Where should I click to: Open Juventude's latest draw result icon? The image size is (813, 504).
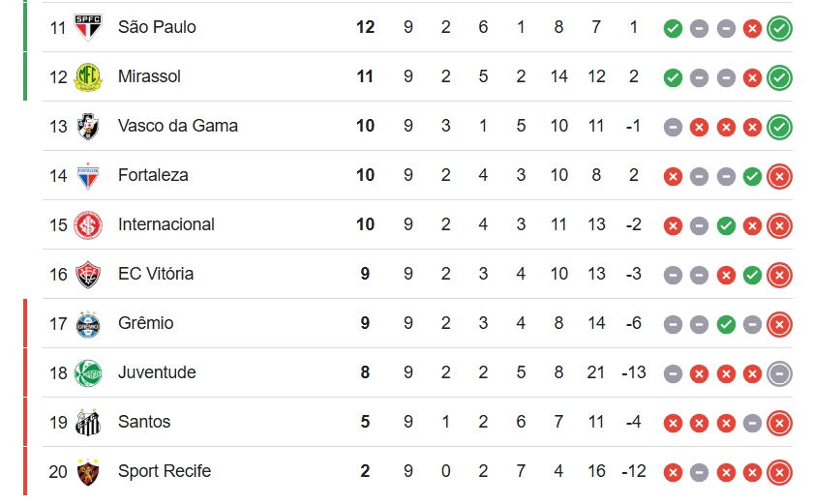779,373
